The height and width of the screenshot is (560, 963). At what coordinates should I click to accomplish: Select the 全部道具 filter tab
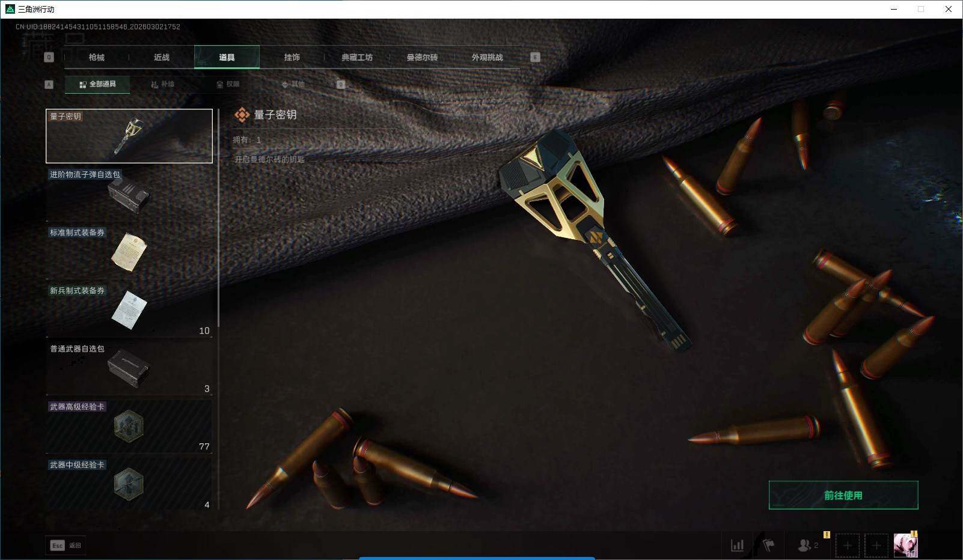click(97, 84)
